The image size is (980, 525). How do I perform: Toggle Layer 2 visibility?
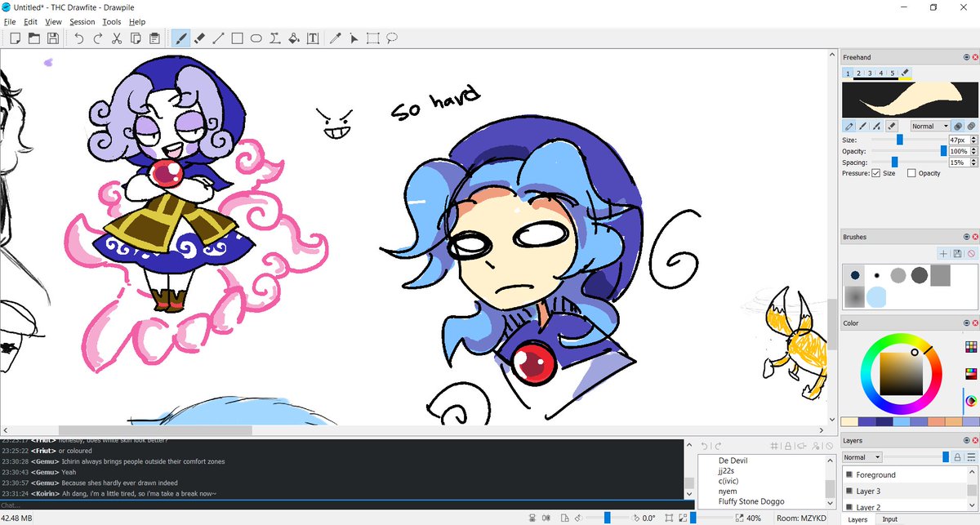point(849,507)
